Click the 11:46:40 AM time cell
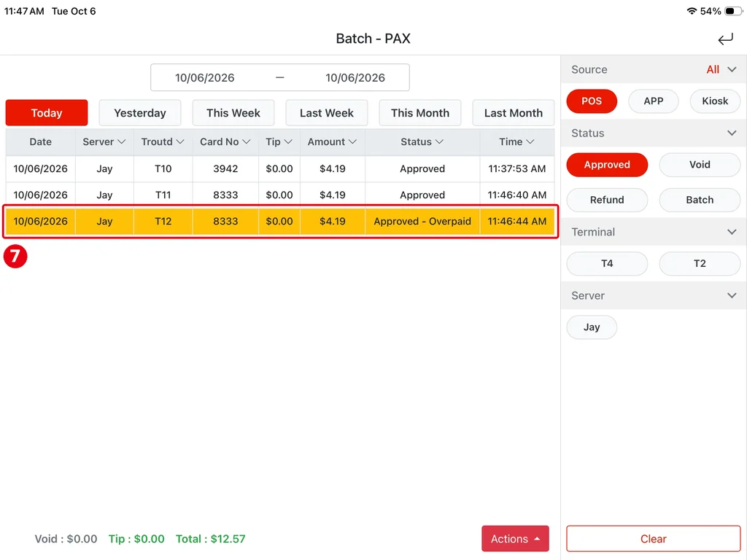 (x=517, y=195)
